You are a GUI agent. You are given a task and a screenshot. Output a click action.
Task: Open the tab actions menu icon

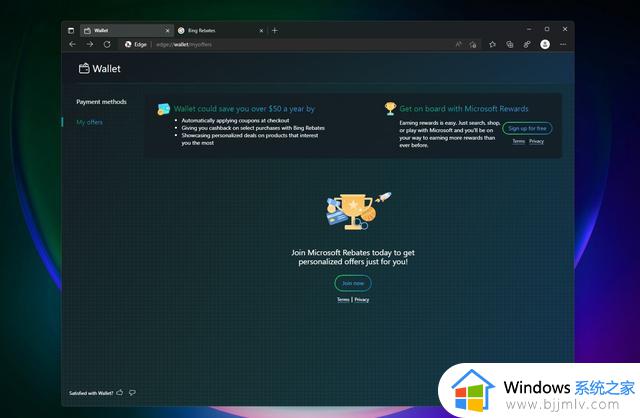(x=71, y=30)
